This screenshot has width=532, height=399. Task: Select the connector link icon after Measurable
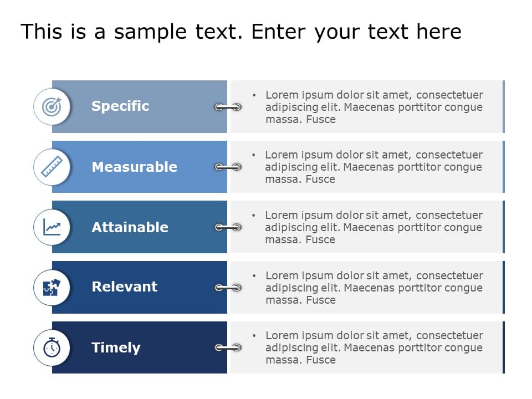[x=228, y=167]
